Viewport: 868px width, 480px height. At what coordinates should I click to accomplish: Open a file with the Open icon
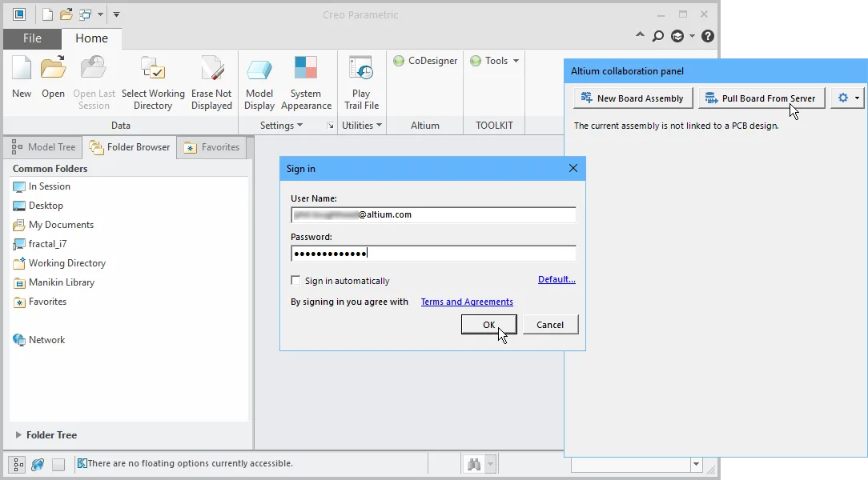53,77
